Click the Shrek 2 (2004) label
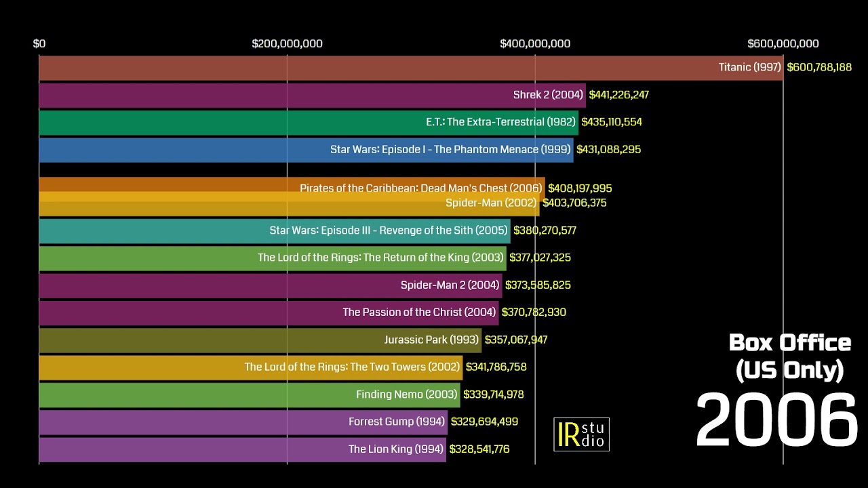The width and height of the screenshot is (868, 488). (x=549, y=95)
